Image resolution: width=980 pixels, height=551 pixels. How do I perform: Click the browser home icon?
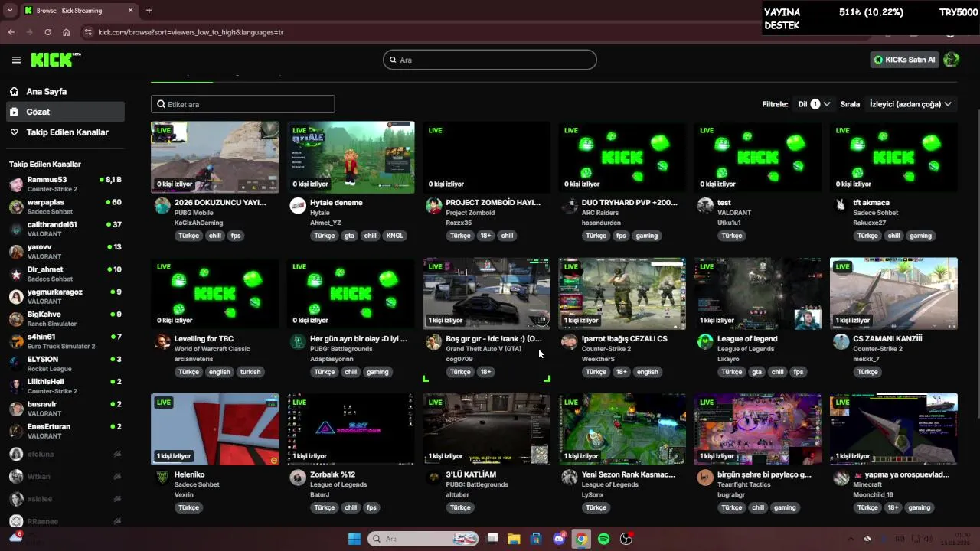67,32
